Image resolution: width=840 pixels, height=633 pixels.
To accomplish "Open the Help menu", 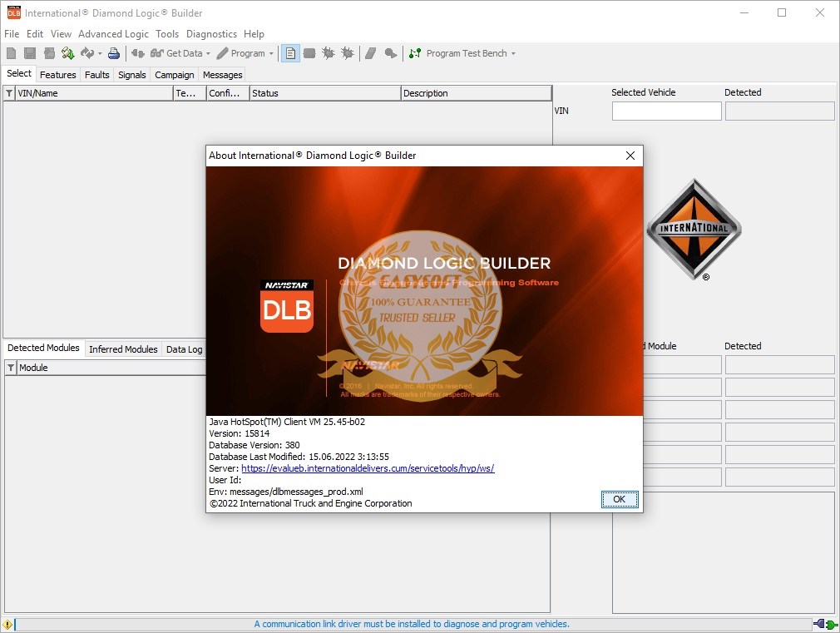I will 254,34.
